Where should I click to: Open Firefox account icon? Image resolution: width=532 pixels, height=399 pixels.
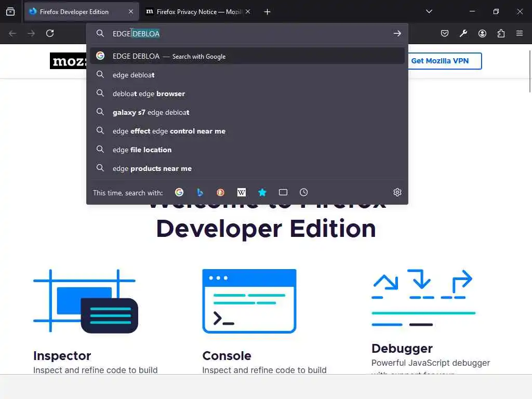click(x=482, y=33)
